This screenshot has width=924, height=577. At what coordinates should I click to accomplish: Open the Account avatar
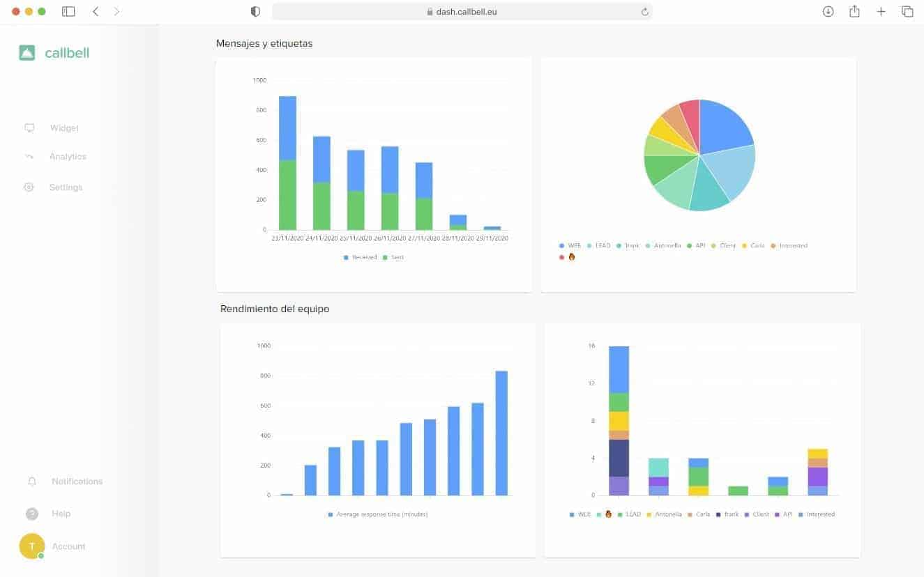tap(32, 546)
